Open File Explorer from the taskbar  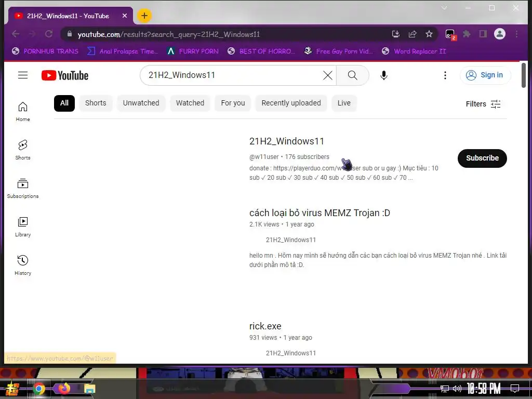point(89,389)
